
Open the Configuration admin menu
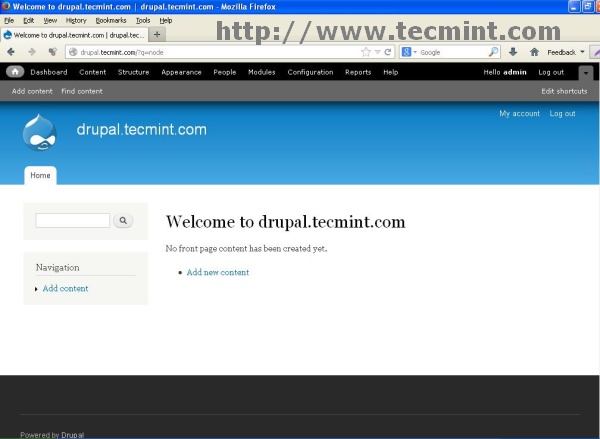pos(310,72)
